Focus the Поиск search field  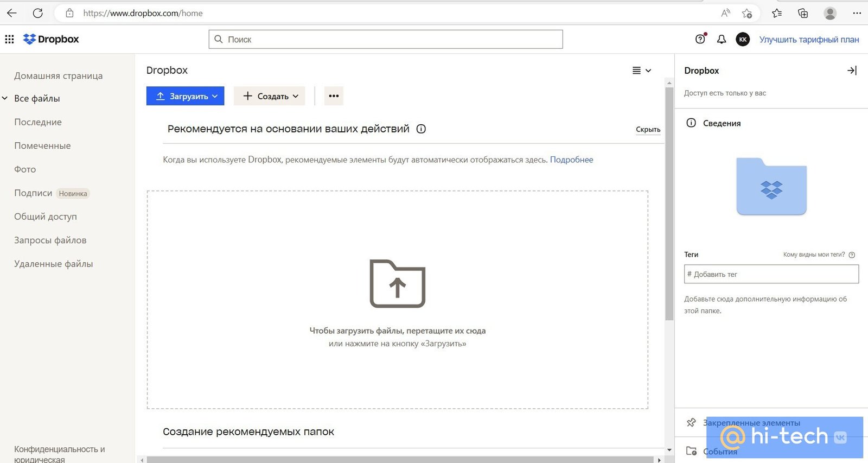pos(386,39)
